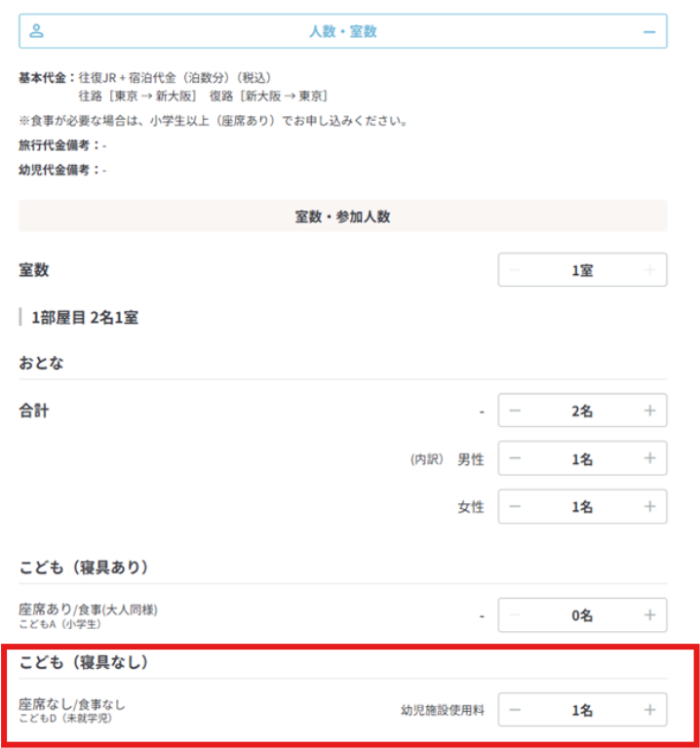Image resolution: width=700 pixels, height=748 pixels.
Task: Increase 男性 count with plus icon
Action: [x=649, y=458]
